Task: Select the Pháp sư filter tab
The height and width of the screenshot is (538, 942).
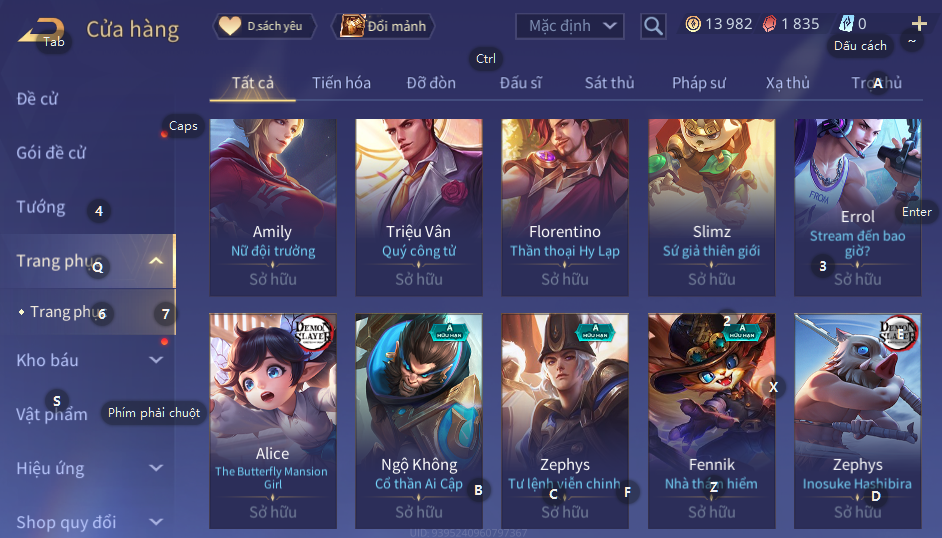Action: click(699, 83)
